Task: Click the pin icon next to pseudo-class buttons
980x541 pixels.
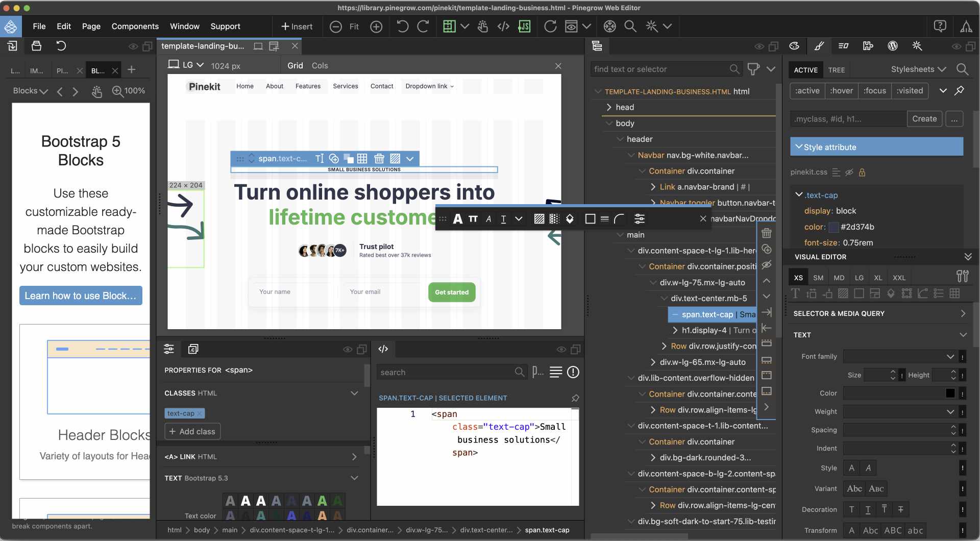Action: (960, 91)
